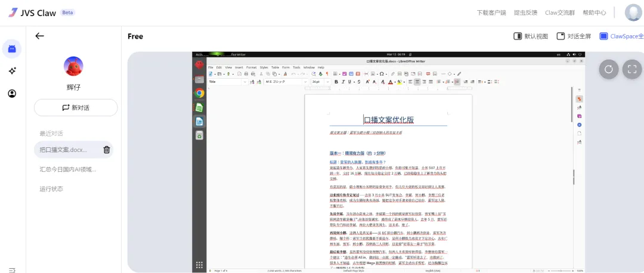Click the Bold button in Writer toolbar
The width and height of the screenshot is (644, 273).
click(x=336, y=82)
